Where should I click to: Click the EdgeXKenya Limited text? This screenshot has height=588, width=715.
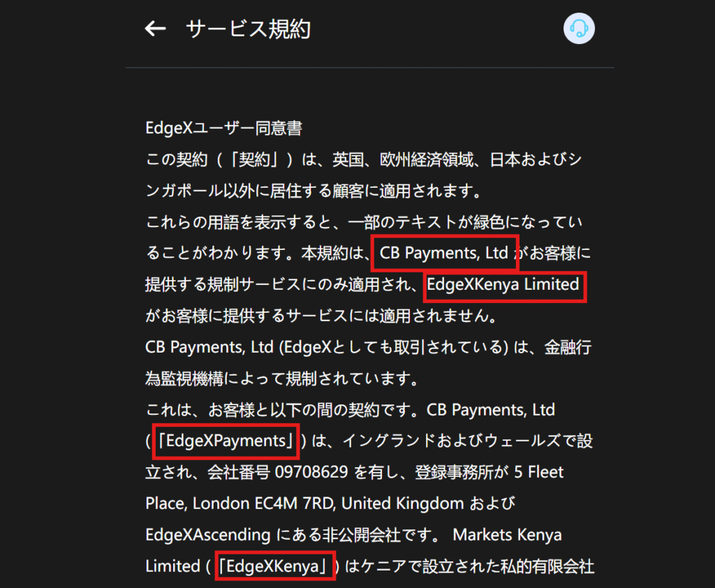[503, 284]
